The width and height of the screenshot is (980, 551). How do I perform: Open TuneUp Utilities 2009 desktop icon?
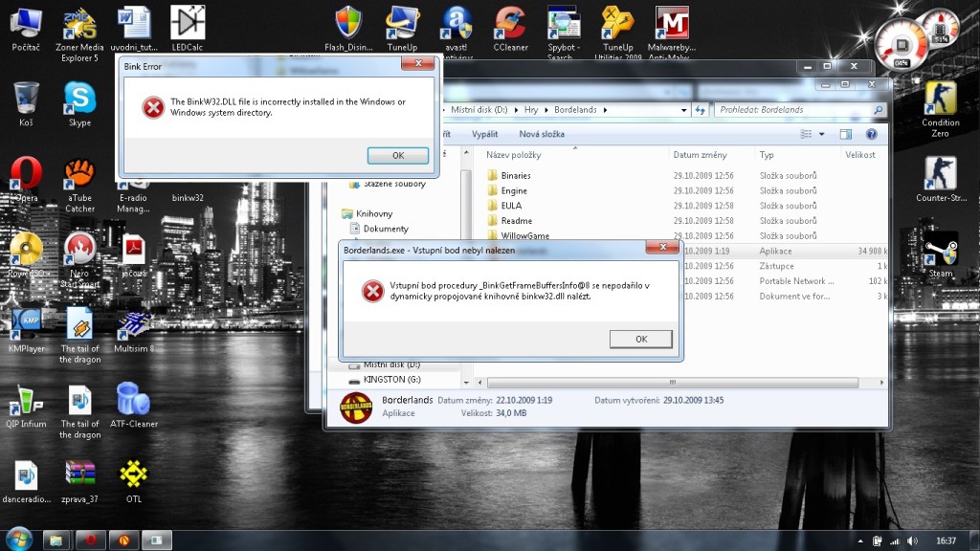coord(617,32)
